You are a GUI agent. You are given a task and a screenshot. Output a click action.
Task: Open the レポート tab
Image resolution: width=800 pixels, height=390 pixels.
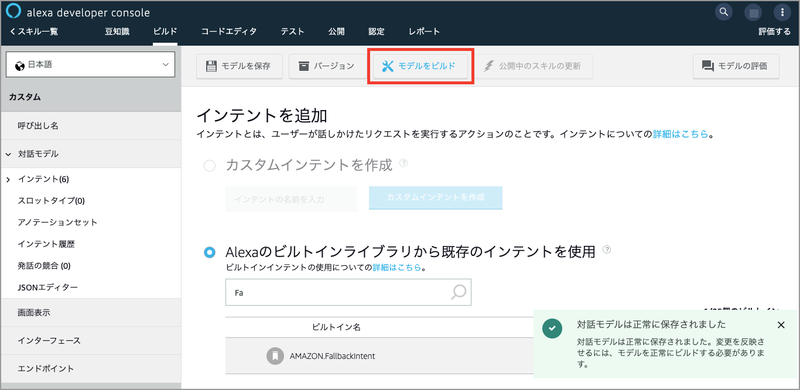424,32
